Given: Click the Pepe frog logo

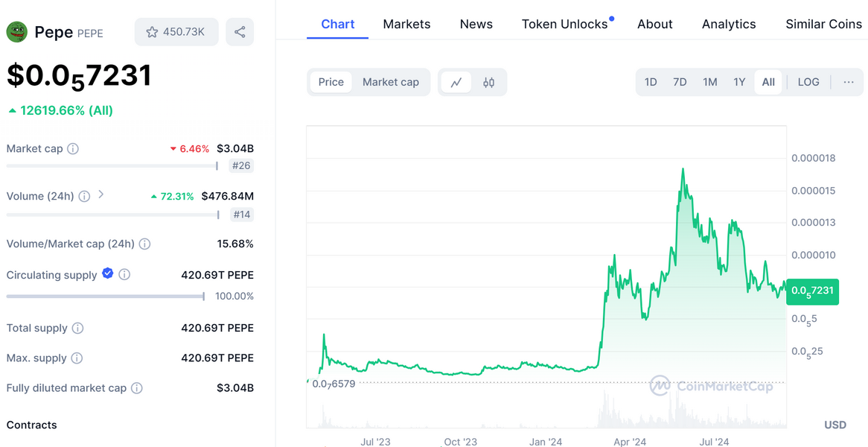Looking at the screenshot, I should pos(17,32).
